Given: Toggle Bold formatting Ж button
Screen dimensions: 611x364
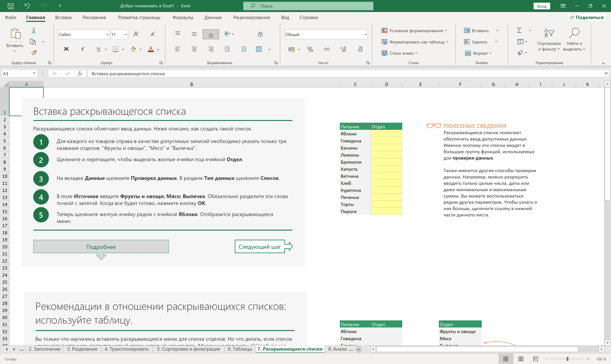Looking at the screenshot, I should click(66, 49).
